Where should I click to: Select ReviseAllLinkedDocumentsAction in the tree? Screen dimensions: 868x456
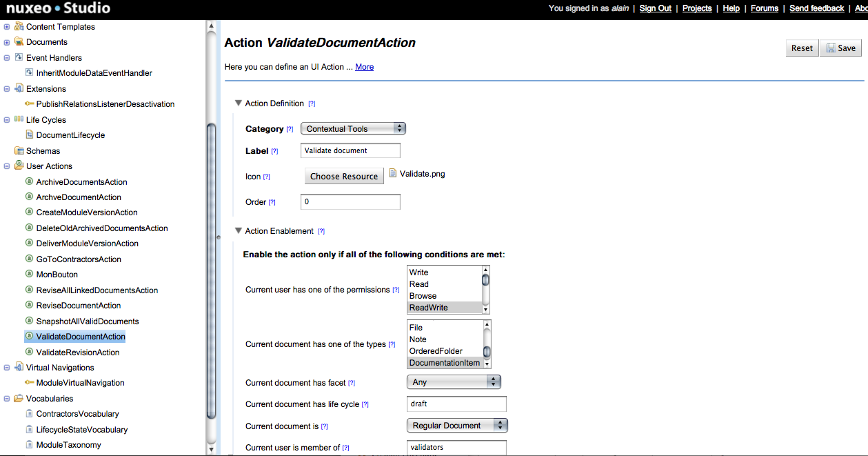(97, 290)
